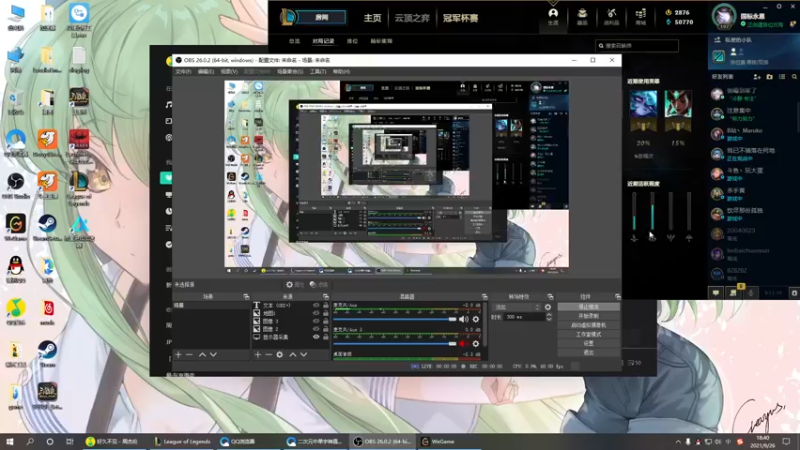Click the start virtual camera button
This screenshot has height=450, width=800.
click(x=588, y=326)
